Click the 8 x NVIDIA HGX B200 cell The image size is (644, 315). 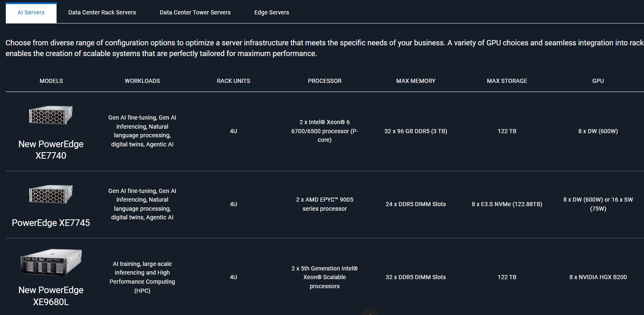pyautogui.click(x=598, y=277)
